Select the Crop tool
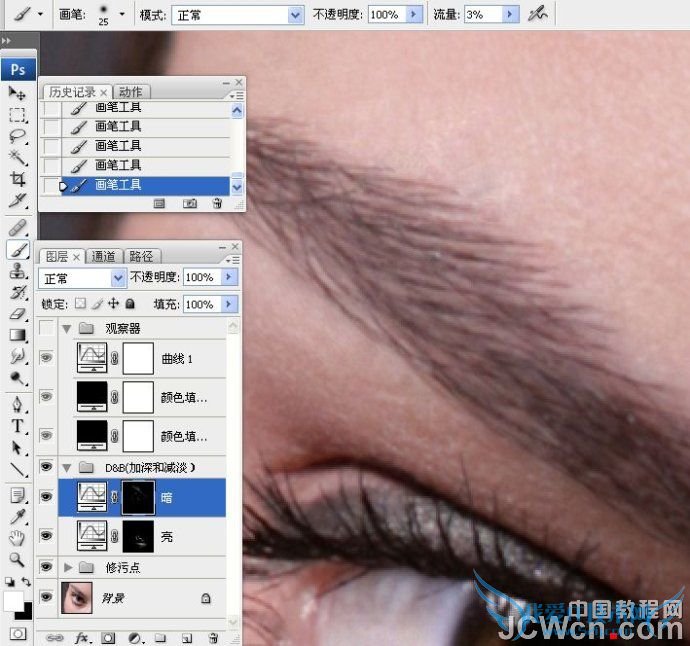Screen dimensions: 690x646 pos(17,180)
